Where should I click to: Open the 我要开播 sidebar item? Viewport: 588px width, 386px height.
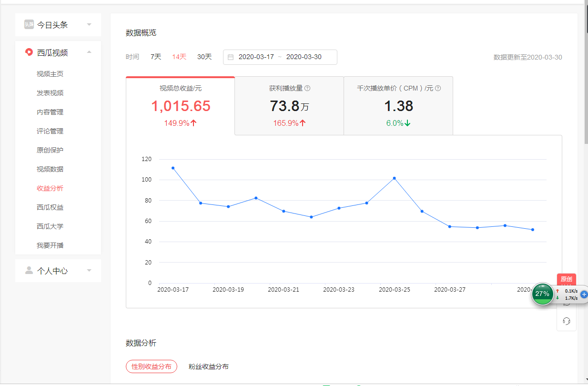pyautogui.click(x=50, y=245)
